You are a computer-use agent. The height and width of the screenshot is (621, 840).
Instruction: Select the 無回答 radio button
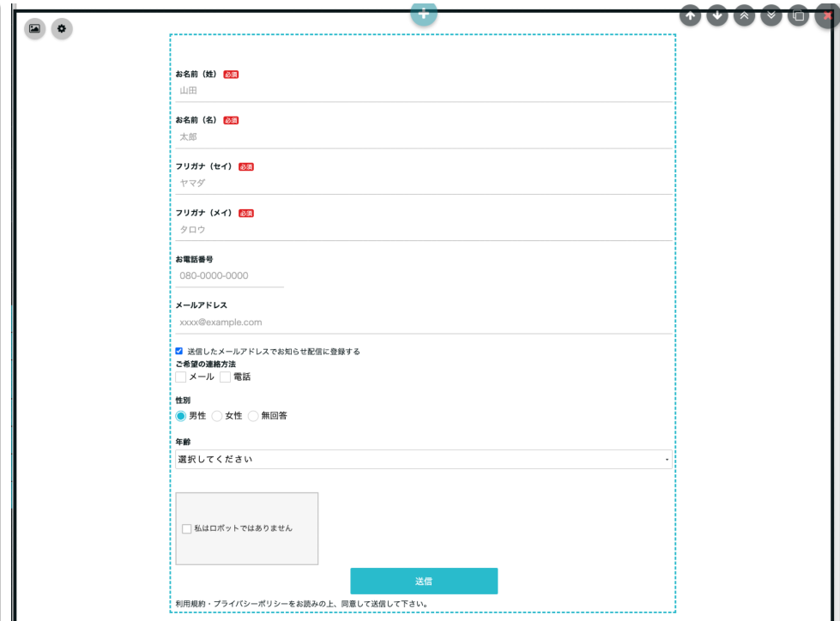[x=253, y=416]
